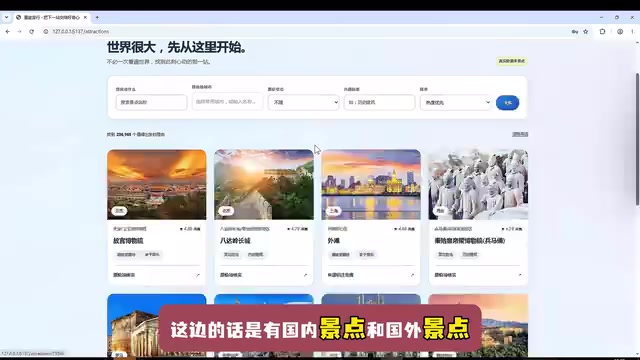Click the second tag chip under 故宫博物院
The height and width of the screenshot is (360, 640).
pos(152,254)
